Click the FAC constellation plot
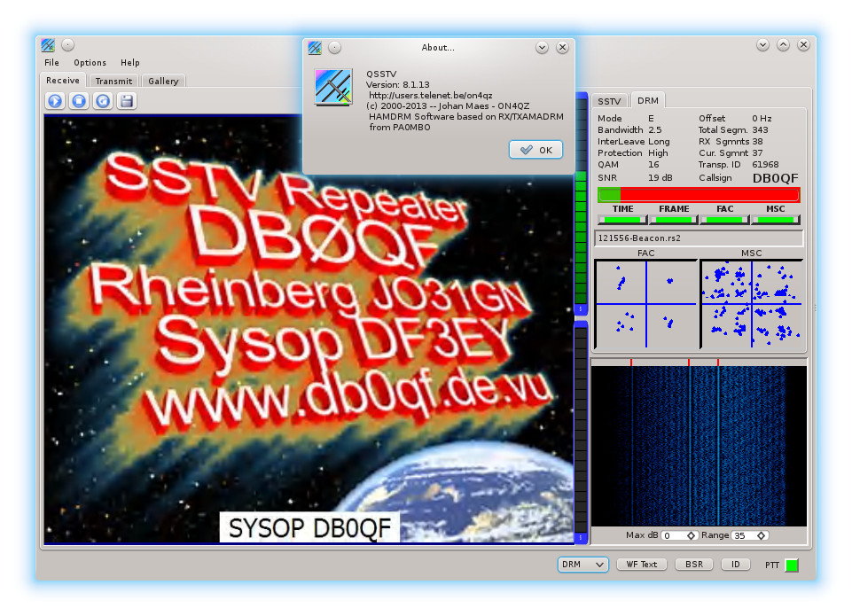The image size is (852, 616). [x=646, y=304]
